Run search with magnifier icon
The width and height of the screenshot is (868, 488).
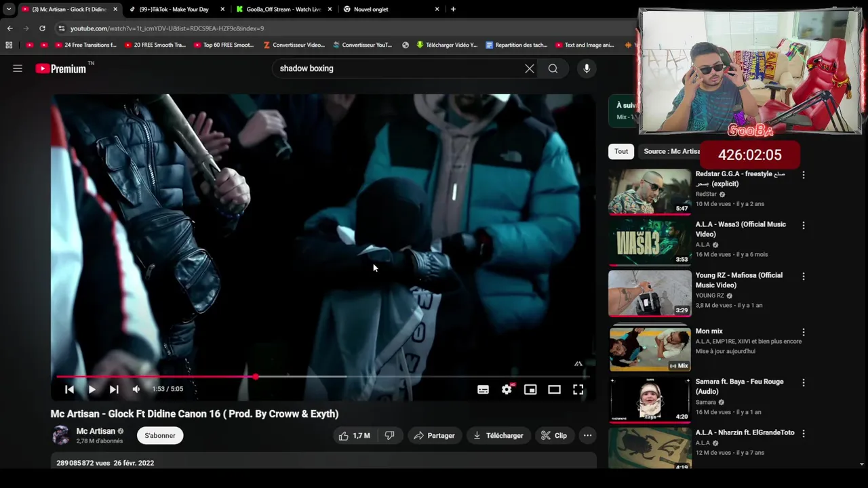[553, 68]
